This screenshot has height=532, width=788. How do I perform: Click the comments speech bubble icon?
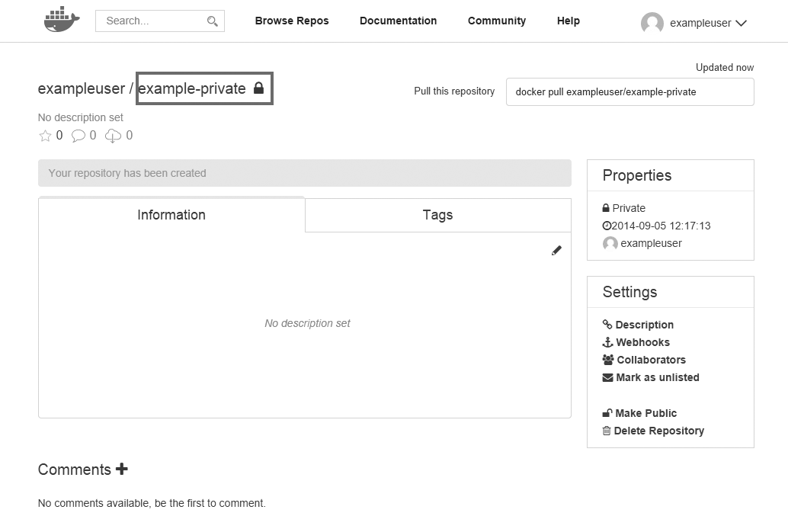click(x=78, y=136)
